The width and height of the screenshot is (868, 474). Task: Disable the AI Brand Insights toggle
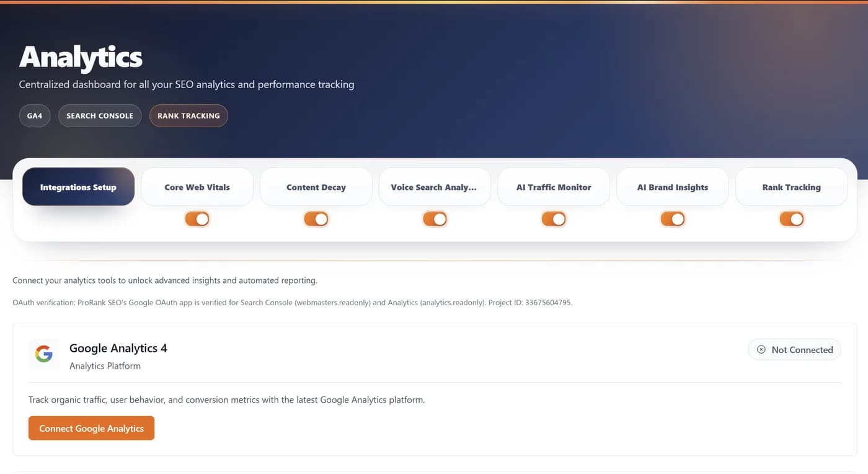click(x=673, y=219)
